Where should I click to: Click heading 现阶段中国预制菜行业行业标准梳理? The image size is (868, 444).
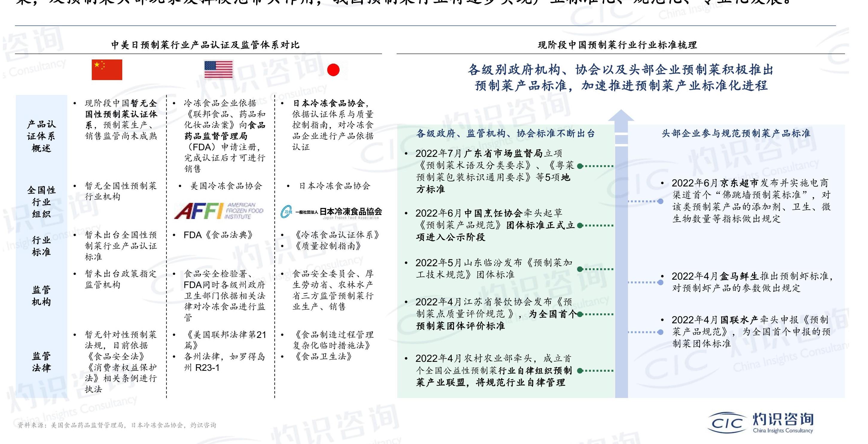[617, 45]
